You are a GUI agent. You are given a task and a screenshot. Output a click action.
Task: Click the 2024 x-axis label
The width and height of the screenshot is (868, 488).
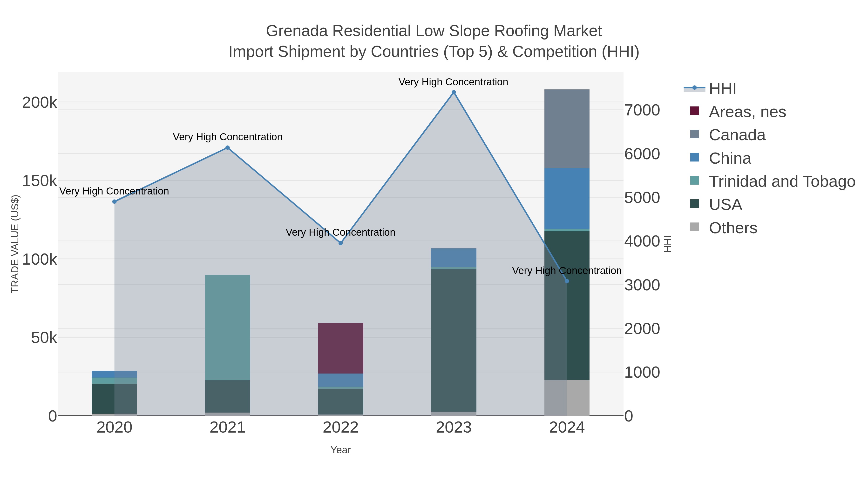tap(567, 428)
